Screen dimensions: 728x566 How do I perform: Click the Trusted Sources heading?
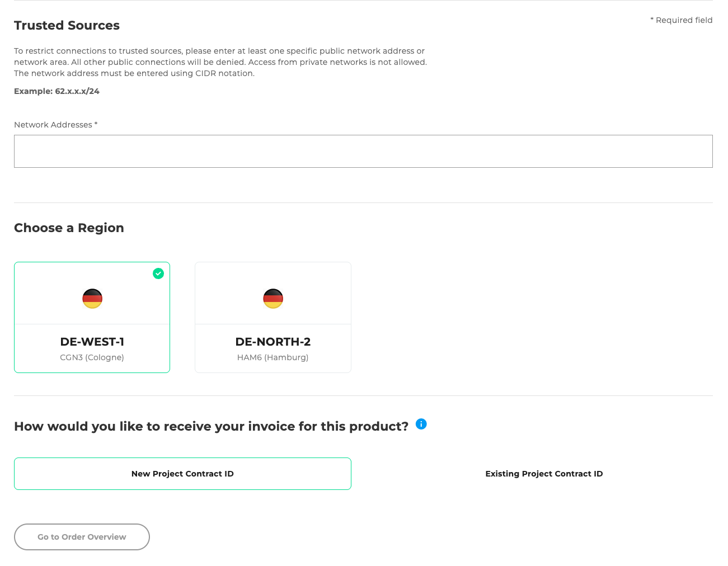coord(67,26)
